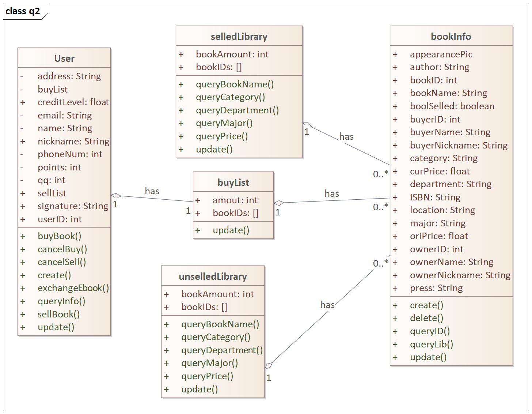532x414 pixels.
Task: Select 'points: int' attribute in User
Action: (x=59, y=167)
